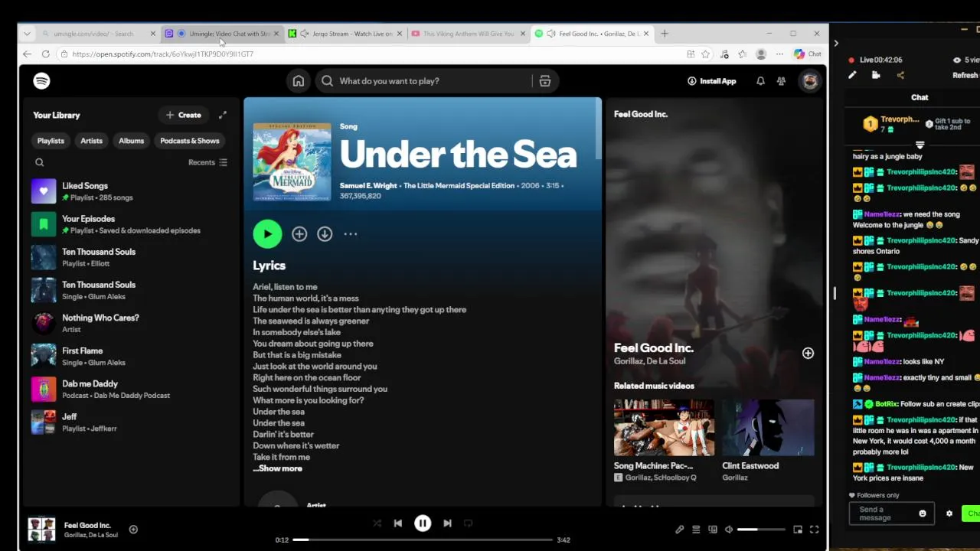This screenshot has height=551, width=980.
Task: Click the edit pencil icon in stream panel
Action: (852, 75)
